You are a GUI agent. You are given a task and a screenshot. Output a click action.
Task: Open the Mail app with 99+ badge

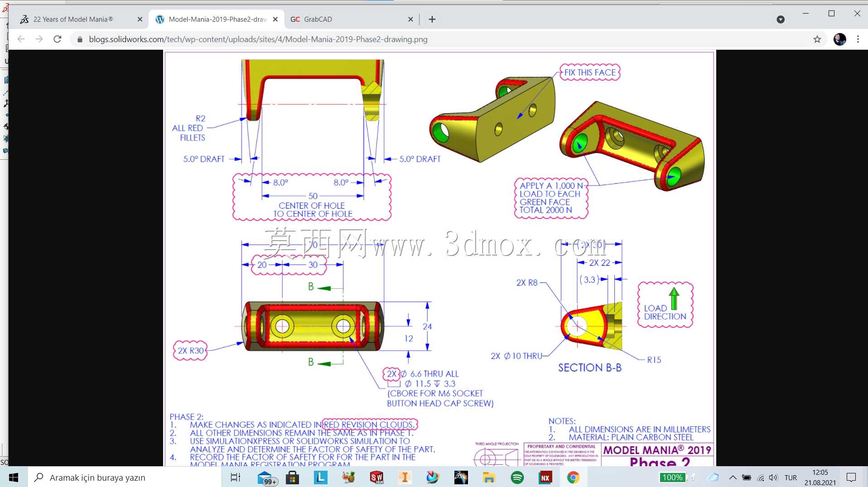(266, 477)
